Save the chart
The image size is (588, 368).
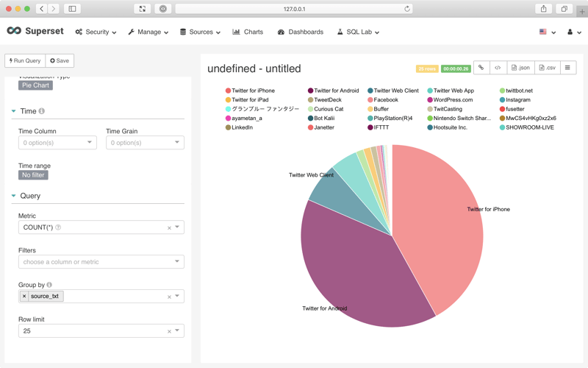(60, 60)
